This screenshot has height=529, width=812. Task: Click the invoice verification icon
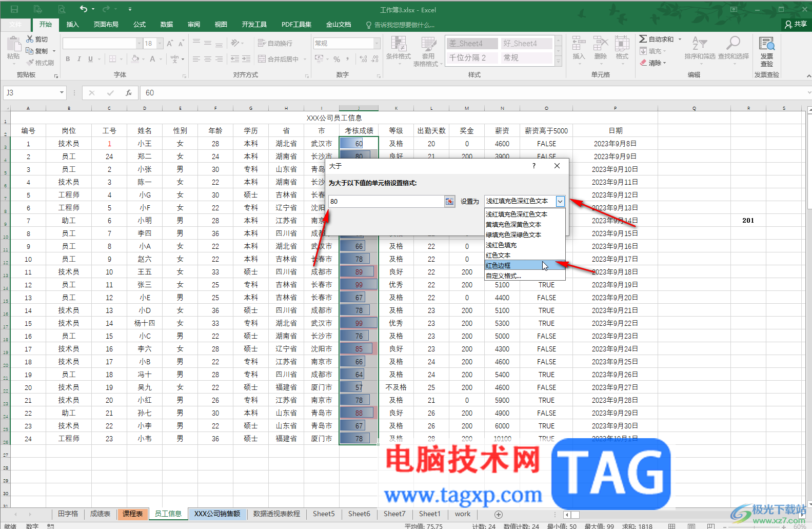point(767,44)
